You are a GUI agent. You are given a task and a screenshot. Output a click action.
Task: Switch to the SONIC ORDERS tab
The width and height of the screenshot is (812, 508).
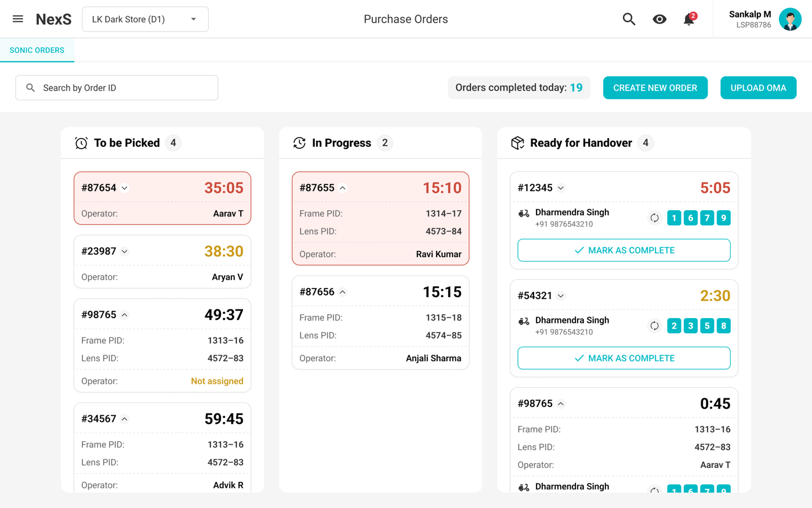37,51
